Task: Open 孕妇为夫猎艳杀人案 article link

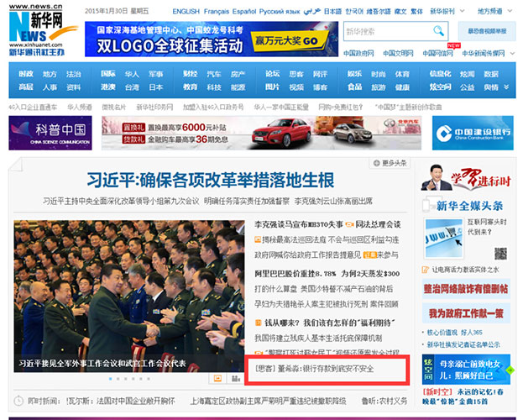Action: tap(327, 304)
